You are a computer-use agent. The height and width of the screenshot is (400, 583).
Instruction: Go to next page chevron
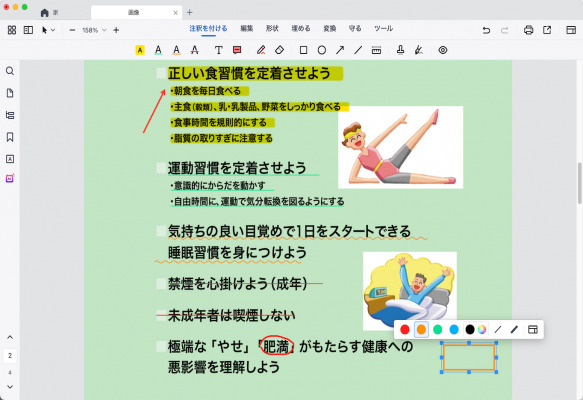(x=10, y=387)
